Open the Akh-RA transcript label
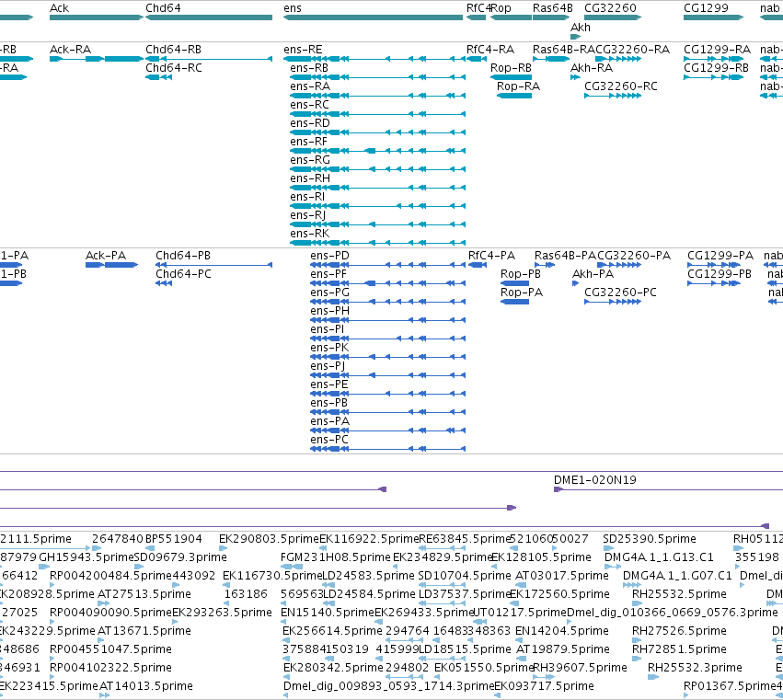 coord(592,68)
